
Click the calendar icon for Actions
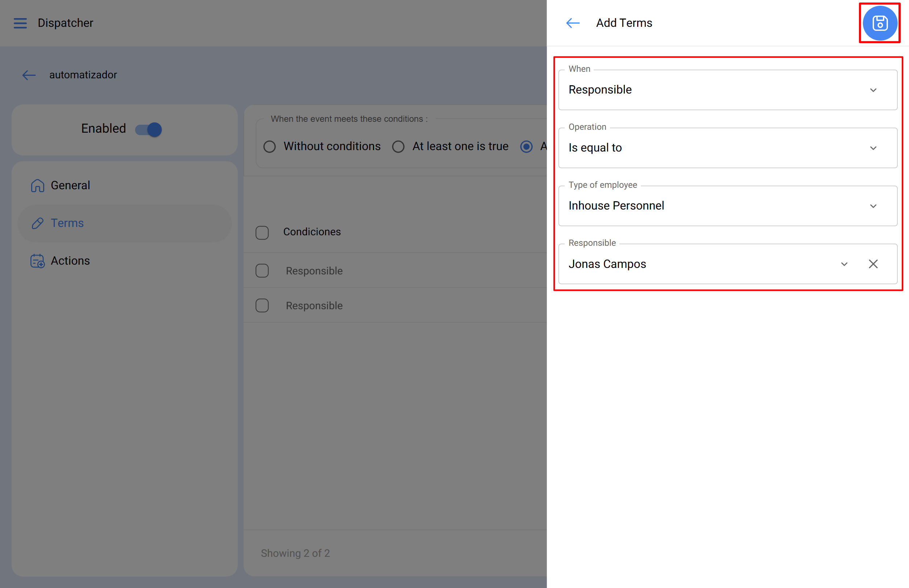(x=37, y=261)
